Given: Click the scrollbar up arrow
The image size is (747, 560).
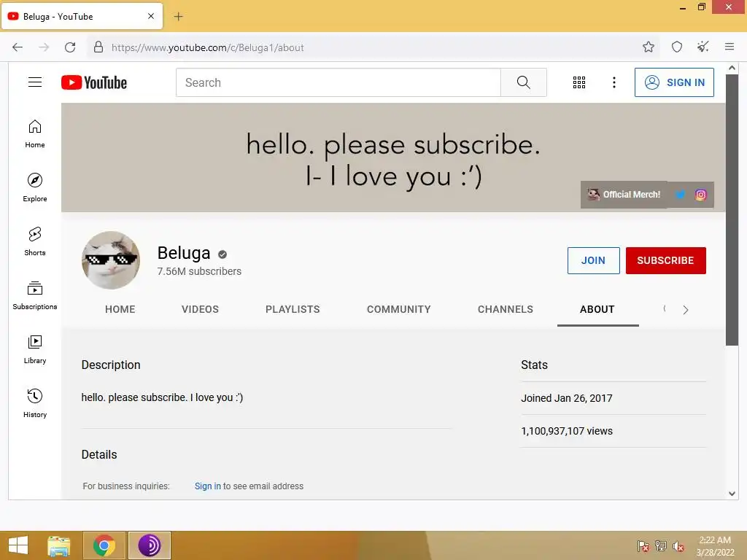Looking at the screenshot, I should 732,69.
